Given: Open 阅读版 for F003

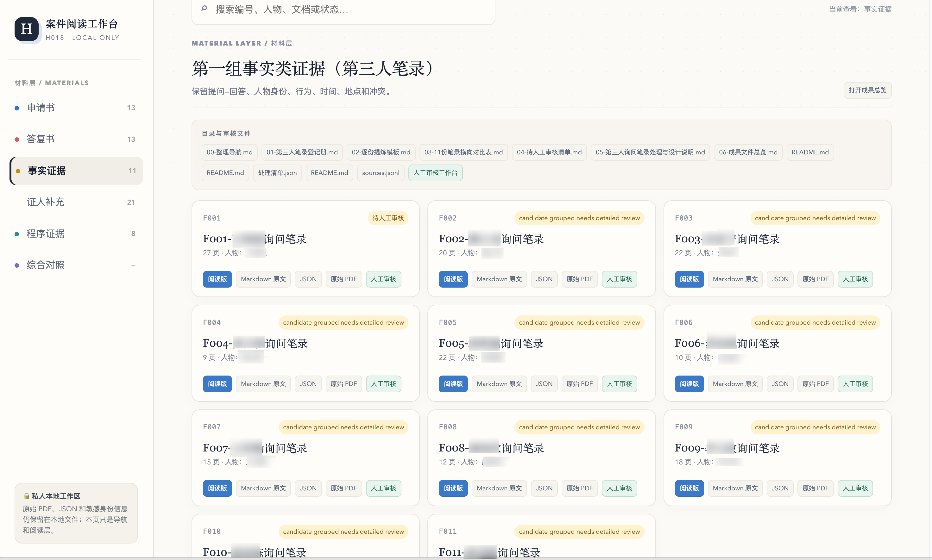Looking at the screenshot, I should coord(689,279).
